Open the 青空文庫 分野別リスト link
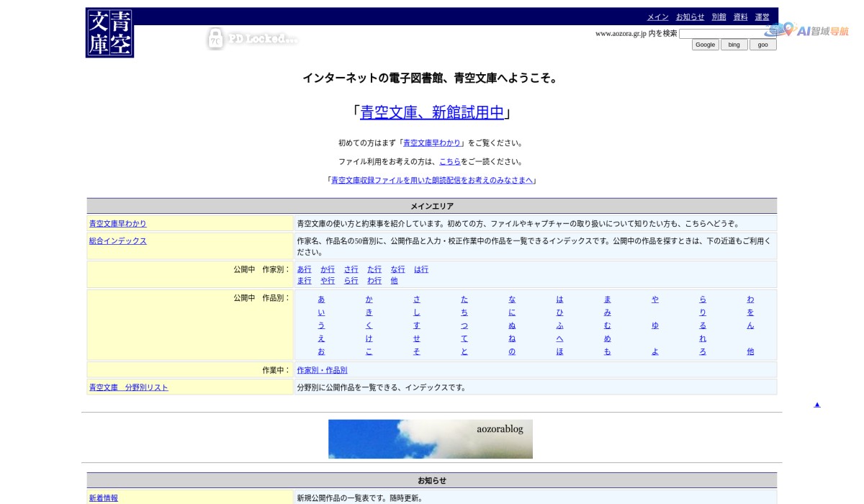864x504 pixels. coord(127,387)
